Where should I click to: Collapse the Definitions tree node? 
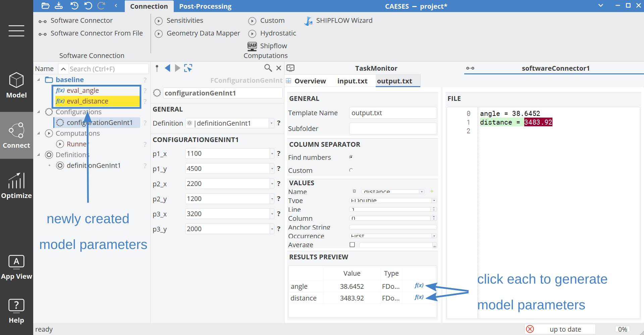(39, 155)
